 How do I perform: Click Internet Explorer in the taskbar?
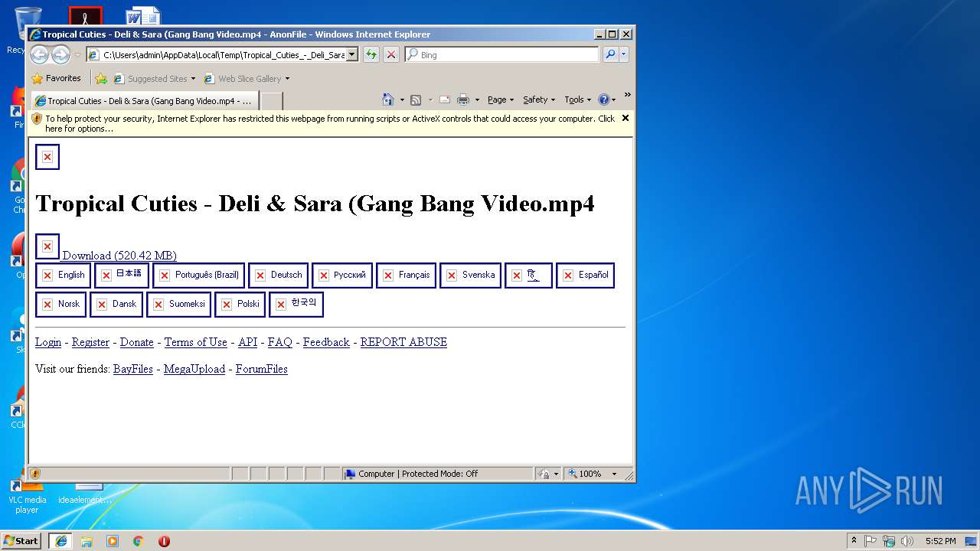(x=60, y=540)
